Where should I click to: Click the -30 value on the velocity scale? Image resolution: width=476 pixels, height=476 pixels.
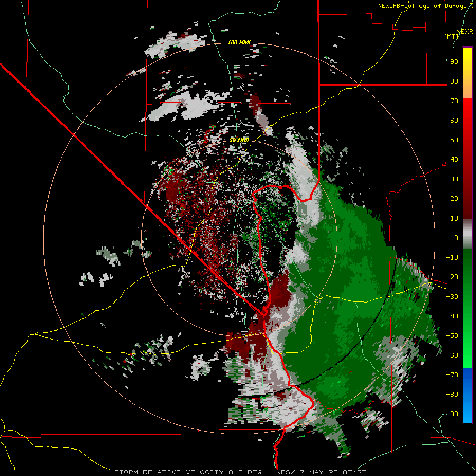tap(452, 297)
